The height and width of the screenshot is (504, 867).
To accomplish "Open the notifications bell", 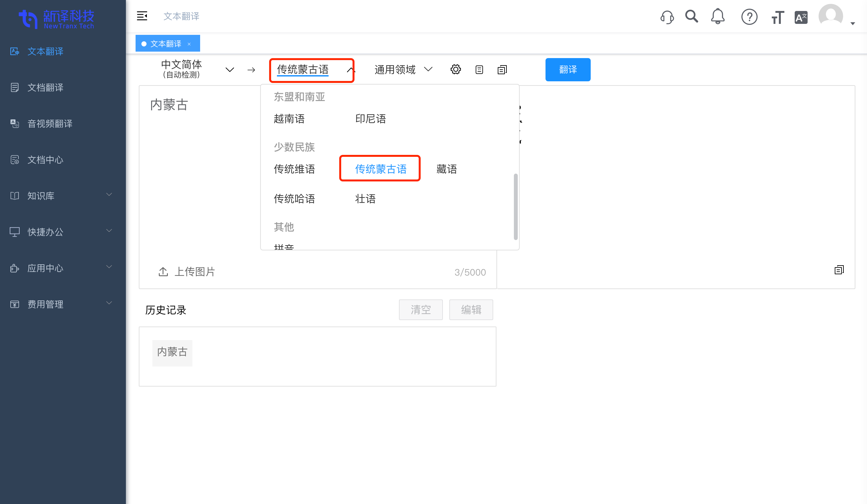I will pyautogui.click(x=718, y=16).
